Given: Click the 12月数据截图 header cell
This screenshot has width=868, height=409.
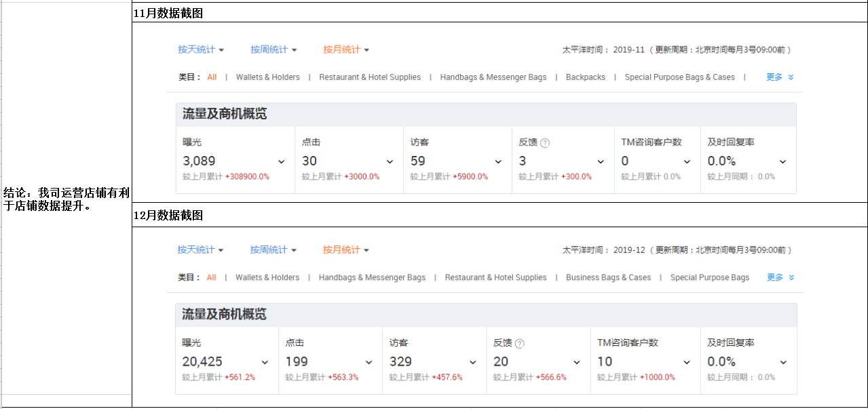Looking at the screenshot, I should click(499, 215).
